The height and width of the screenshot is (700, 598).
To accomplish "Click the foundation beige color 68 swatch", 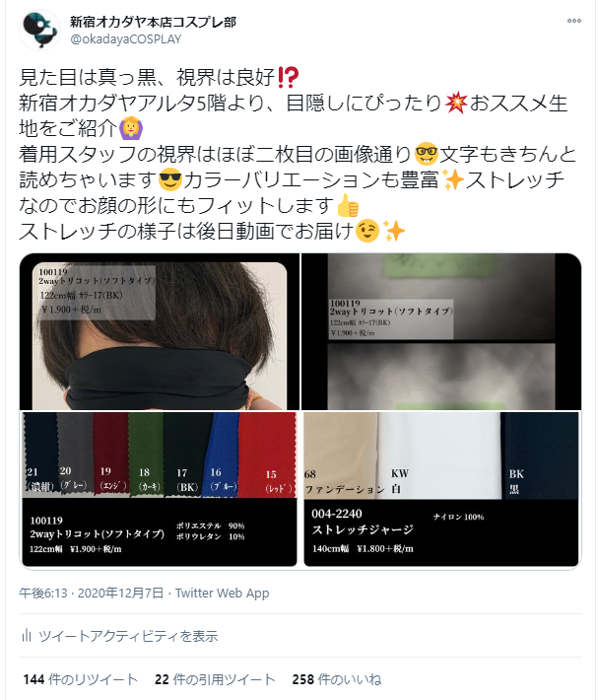I will [x=341, y=455].
